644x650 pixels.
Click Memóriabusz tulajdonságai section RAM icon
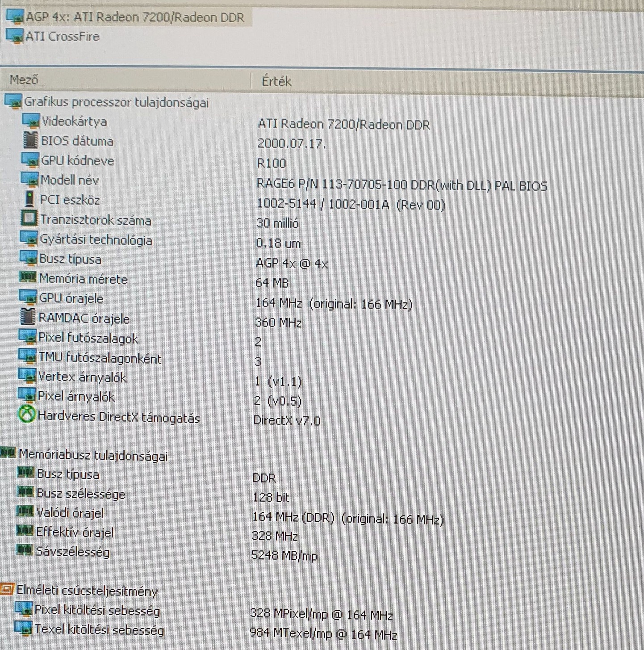[8, 453]
